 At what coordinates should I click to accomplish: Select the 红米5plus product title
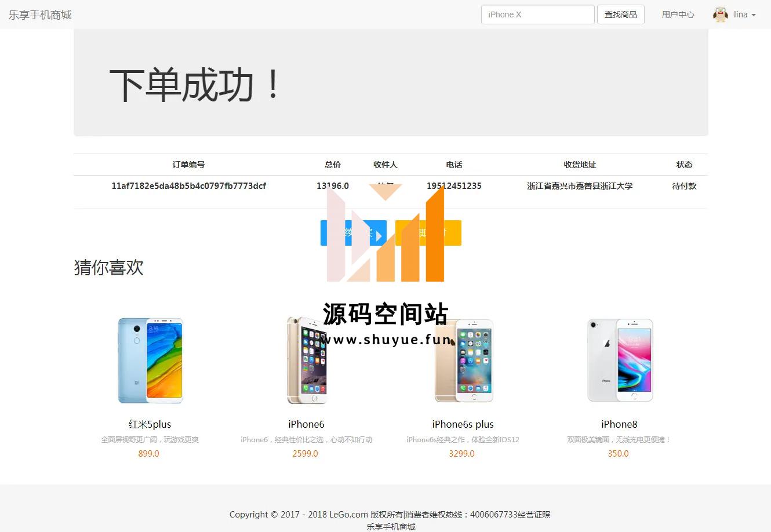[x=150, y=424]
